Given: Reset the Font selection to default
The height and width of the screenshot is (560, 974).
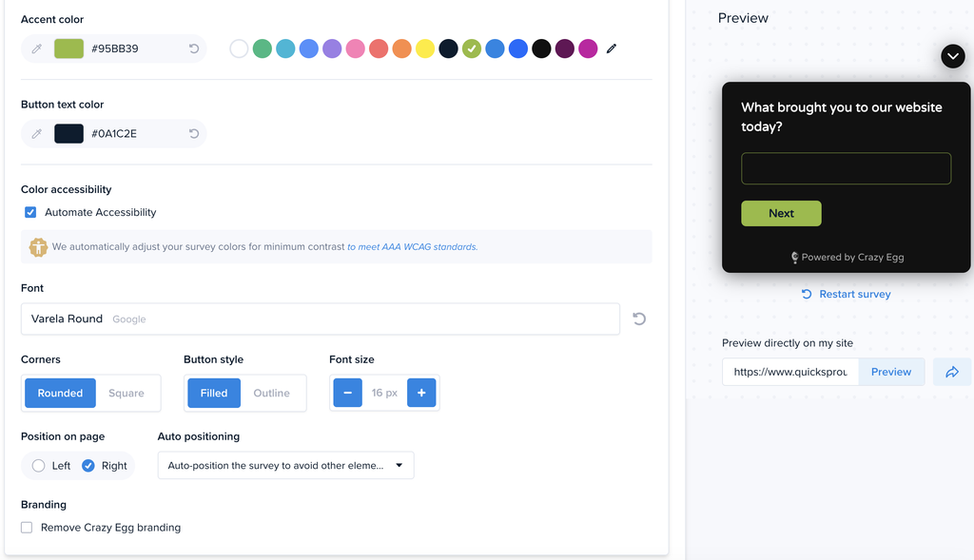Looking at the screenshot, I should pyautogui.click(x=639, y=319).
